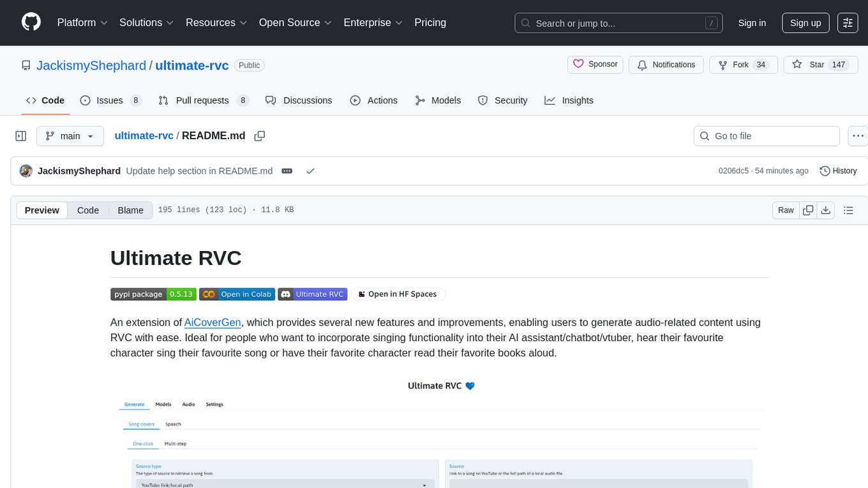The width and height of the screenshot is (868, 488).
Task: Copy the raw file contents
Action: point(808,210)
